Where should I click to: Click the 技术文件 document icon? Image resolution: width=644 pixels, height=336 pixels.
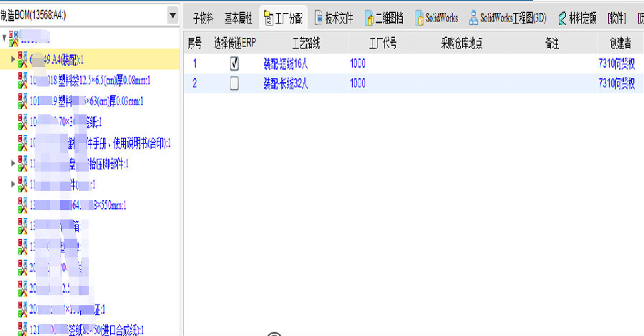[318, 18]
